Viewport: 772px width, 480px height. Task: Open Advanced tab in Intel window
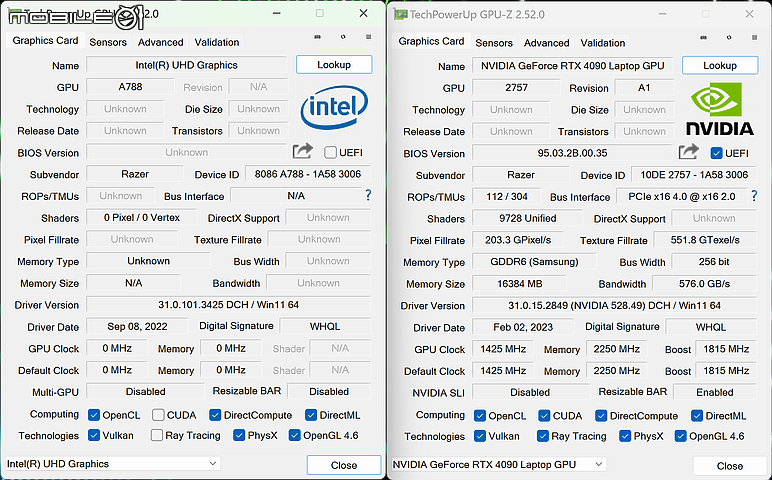point(161,42)
